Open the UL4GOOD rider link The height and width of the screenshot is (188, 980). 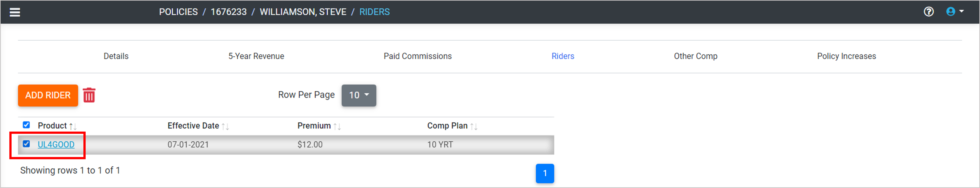click(56, 145)
